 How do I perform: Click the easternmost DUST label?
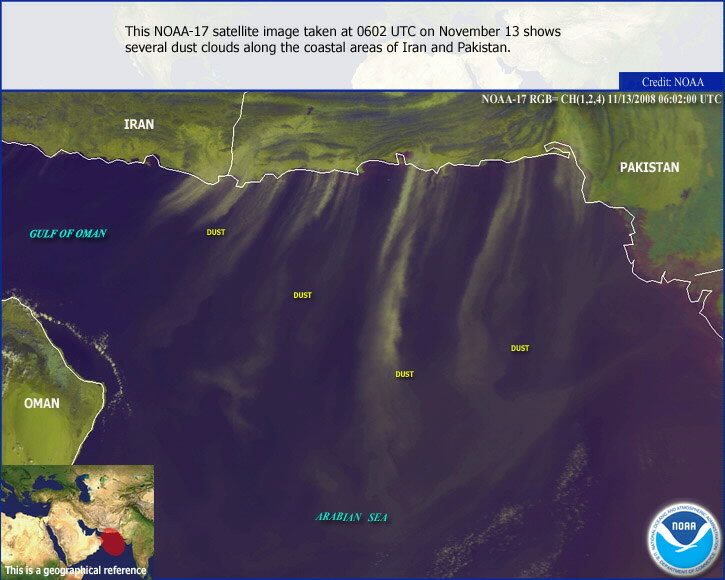tap(520, 348)
